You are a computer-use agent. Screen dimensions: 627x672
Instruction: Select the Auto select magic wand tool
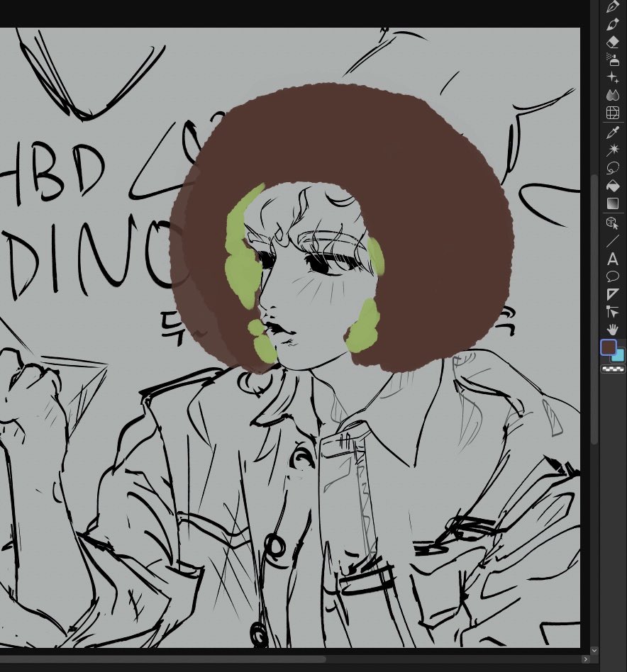pyautogui.click(x=613, y=150)
